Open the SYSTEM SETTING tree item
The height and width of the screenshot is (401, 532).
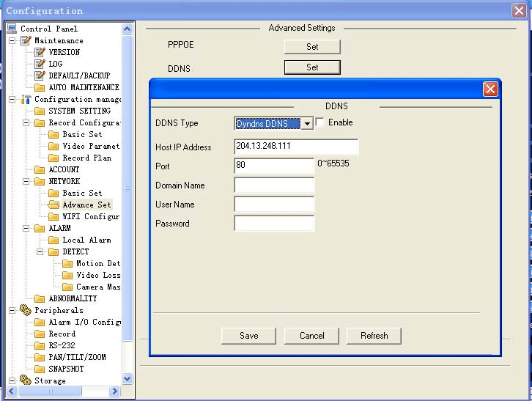(x=79, y=111)
